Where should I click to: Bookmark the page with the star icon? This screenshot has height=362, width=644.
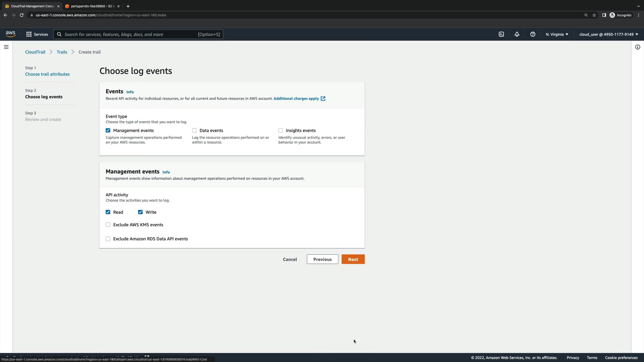click(594, 15)
